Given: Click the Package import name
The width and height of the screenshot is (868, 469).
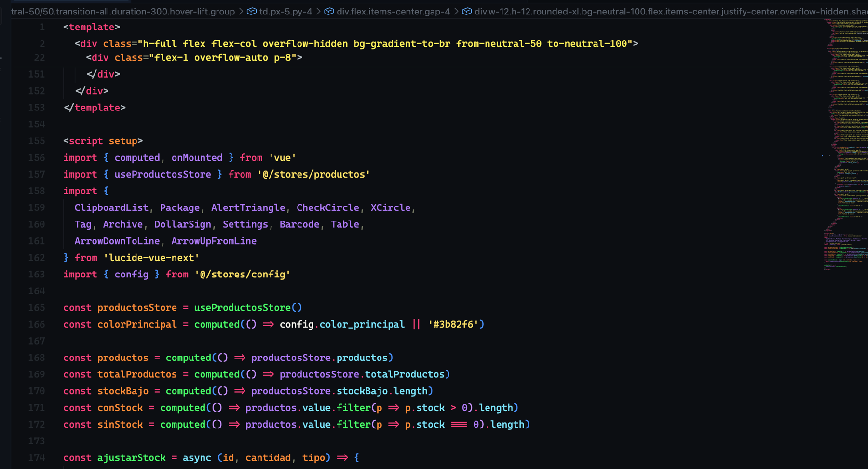Looking at the screenshot, I should [179, 207].
